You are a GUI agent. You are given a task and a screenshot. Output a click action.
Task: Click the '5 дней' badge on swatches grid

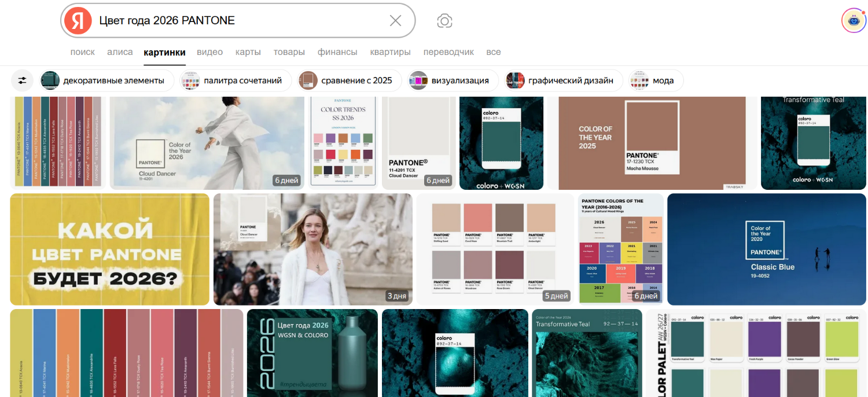[x=556, y=296]
